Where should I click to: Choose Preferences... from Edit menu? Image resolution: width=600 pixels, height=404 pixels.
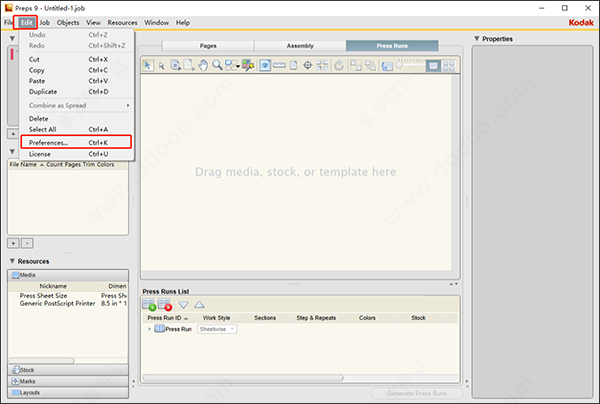(77, 142)
